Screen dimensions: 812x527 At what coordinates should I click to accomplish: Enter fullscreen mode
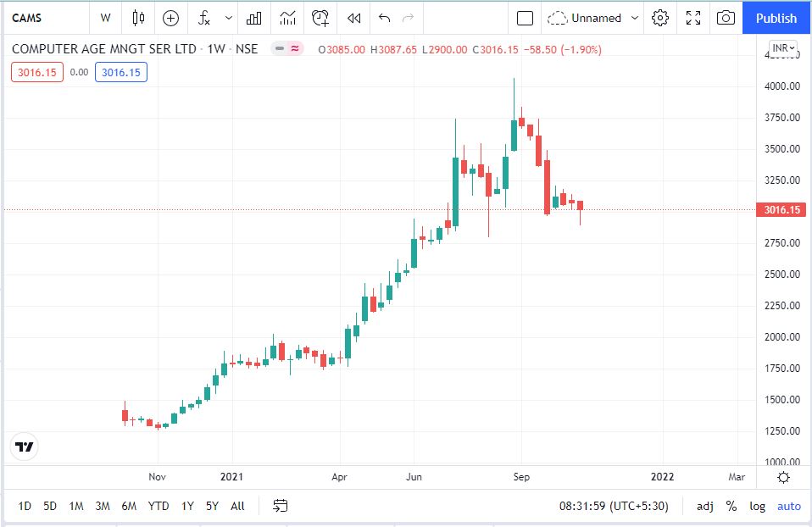[692, 18]
